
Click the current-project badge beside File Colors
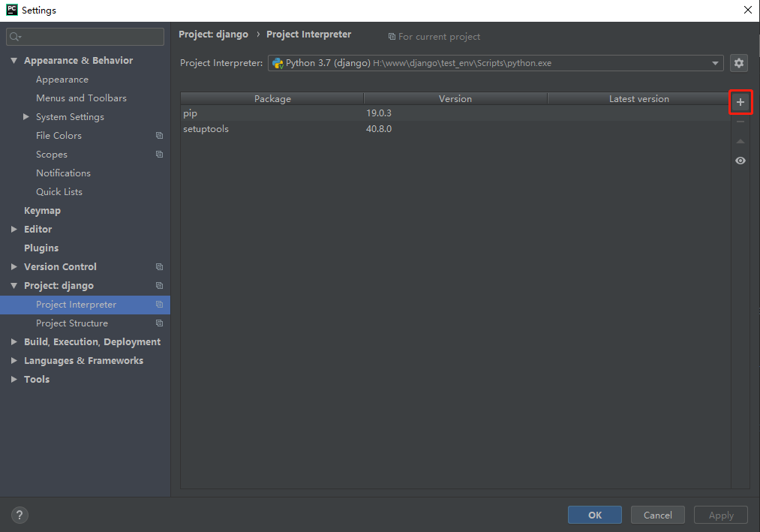pos(159,135)
